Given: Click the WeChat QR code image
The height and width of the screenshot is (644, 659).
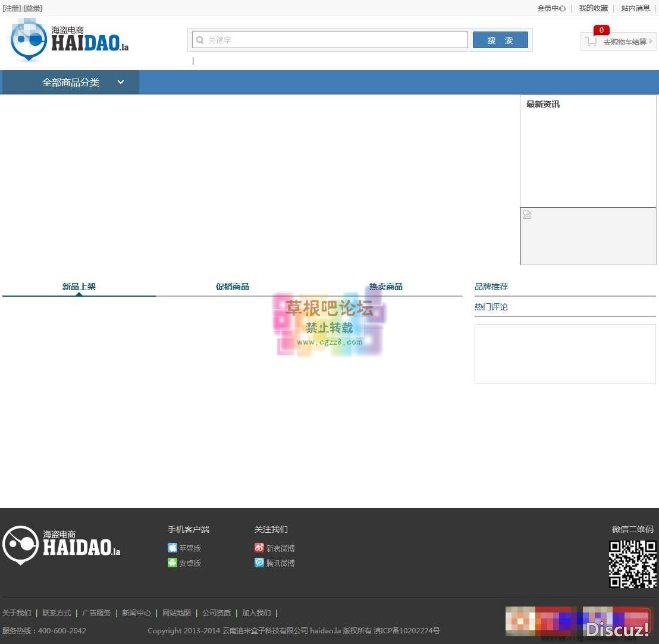Looking at the screenshot, I should coord(632,564).
